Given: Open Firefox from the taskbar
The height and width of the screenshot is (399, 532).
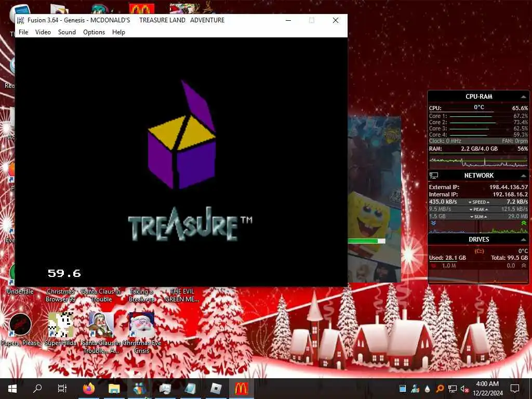Looking at the screenshot, I should (x=88, y=389).
